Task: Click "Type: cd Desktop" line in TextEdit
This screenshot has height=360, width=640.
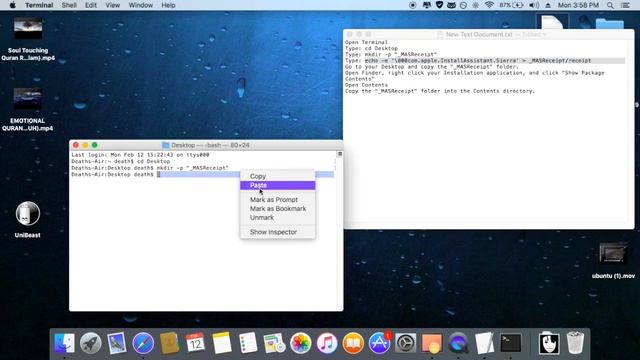Action: [371, 48]
